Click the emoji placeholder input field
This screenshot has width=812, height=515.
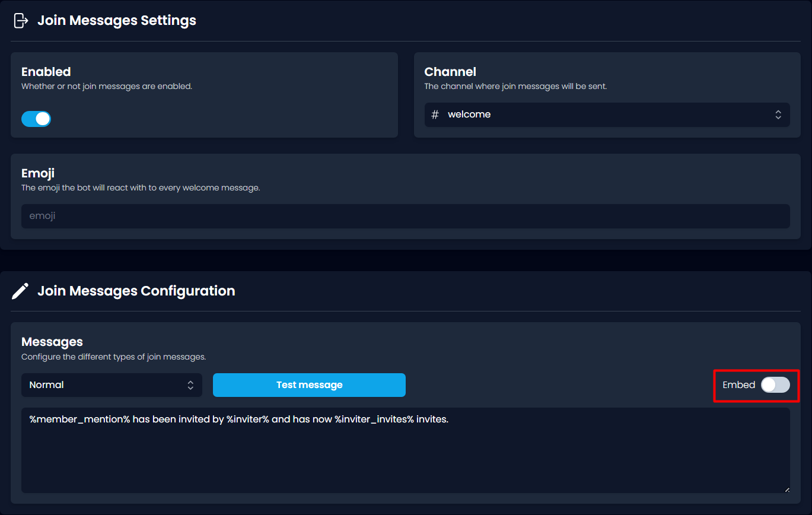click(405, 216)
